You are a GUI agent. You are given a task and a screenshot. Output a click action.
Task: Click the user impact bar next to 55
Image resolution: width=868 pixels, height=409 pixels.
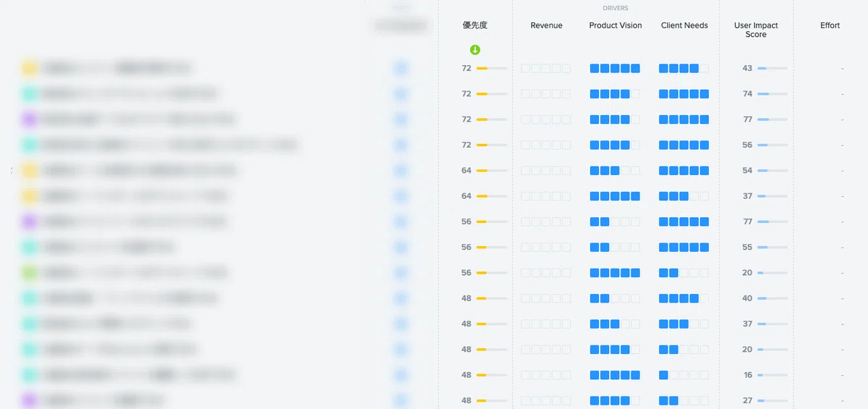click(x=772, y=248)
